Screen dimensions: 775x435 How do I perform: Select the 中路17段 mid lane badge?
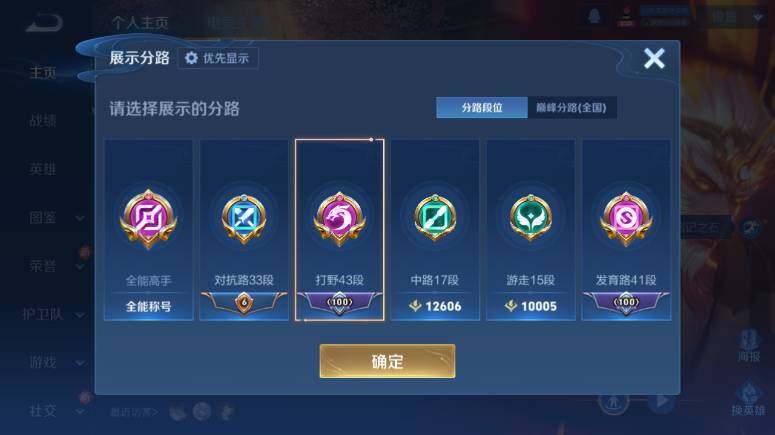435,218
